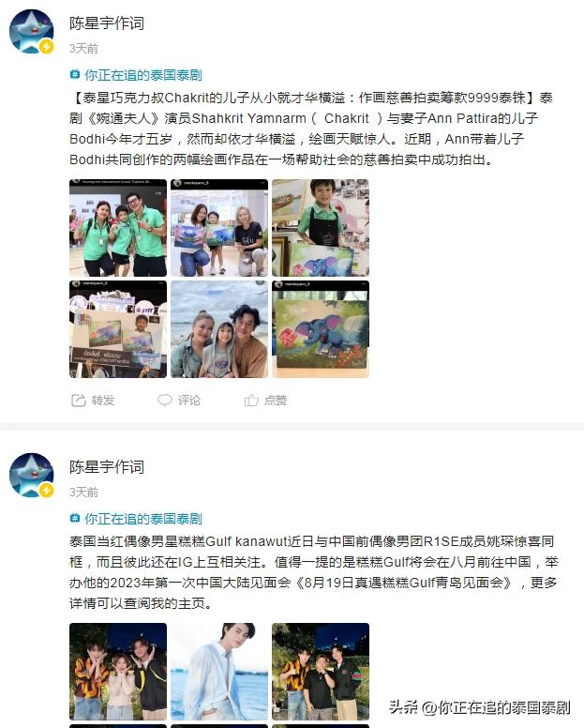This screenshot has width=584, height=728.
Task: Open thumbnail of boy holding elephant painting
Action: [x=321, y=228]
